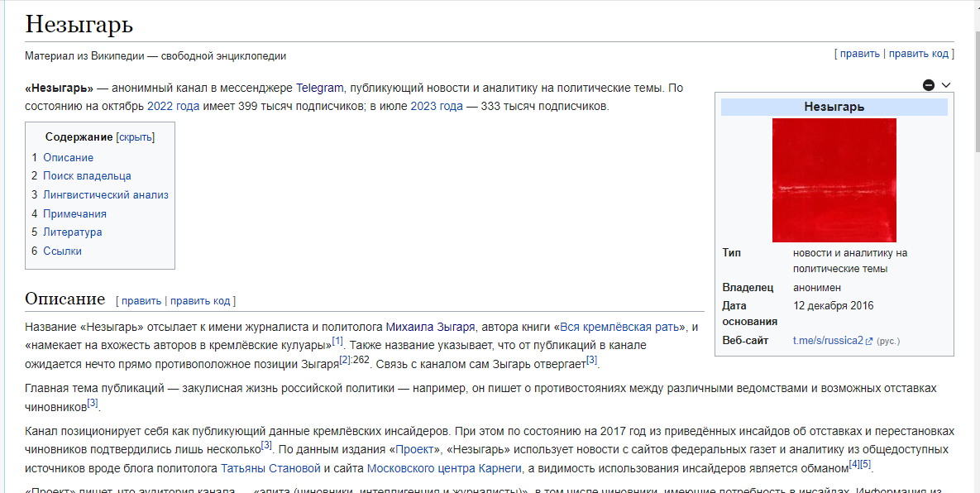Viewport: 980px width, 493px height.
Task: Click infobox label 'Веб-сайт'
Action: point(745,341)
